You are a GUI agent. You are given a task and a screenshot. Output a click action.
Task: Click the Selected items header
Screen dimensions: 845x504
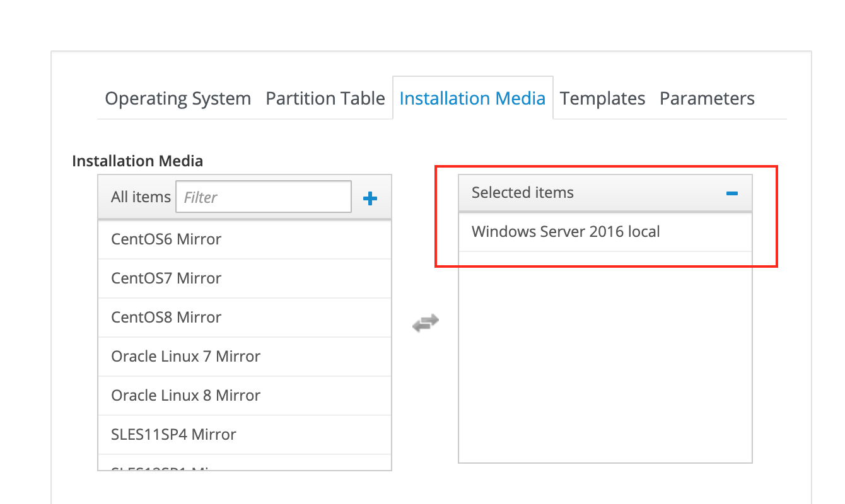[x=605, y=193]
